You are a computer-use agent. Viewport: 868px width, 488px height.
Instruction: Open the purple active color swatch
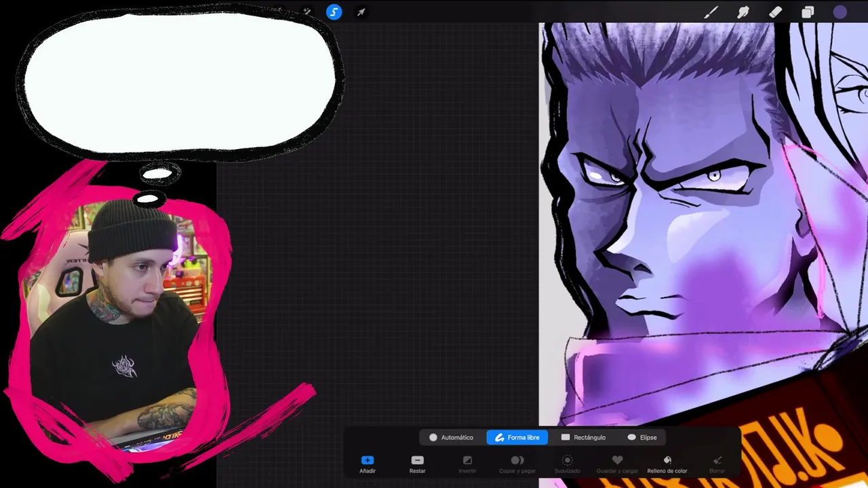point(840,12)
